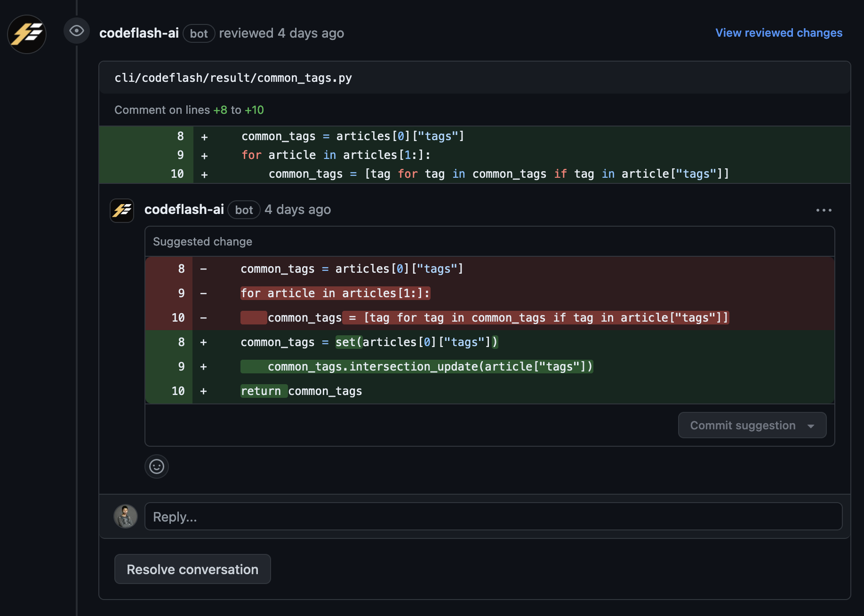864x616 pixels.
Task: Open the comment three-dot options menu
Action: 824,210
